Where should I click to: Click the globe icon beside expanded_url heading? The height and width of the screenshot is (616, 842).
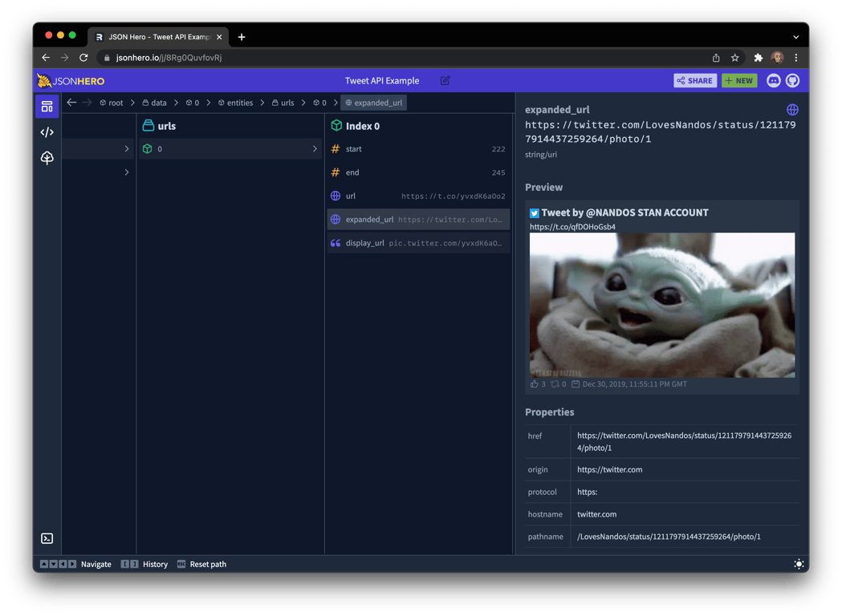[x=792, y=109]
